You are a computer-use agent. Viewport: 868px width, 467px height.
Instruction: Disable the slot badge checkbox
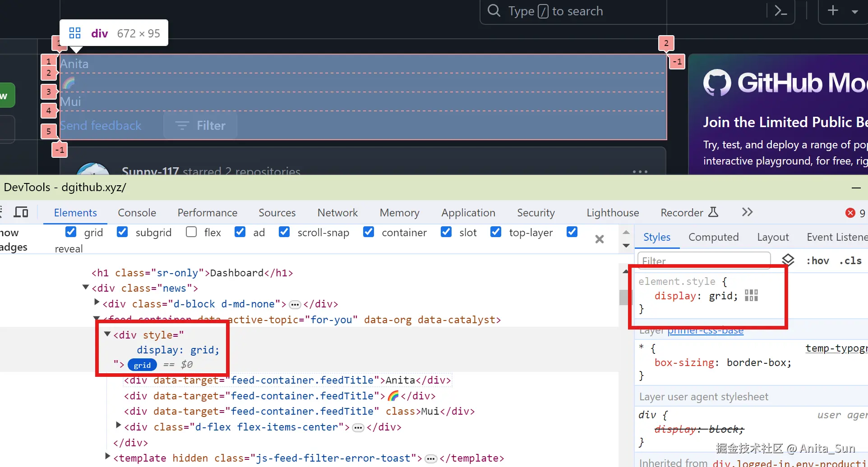[446, 232]
